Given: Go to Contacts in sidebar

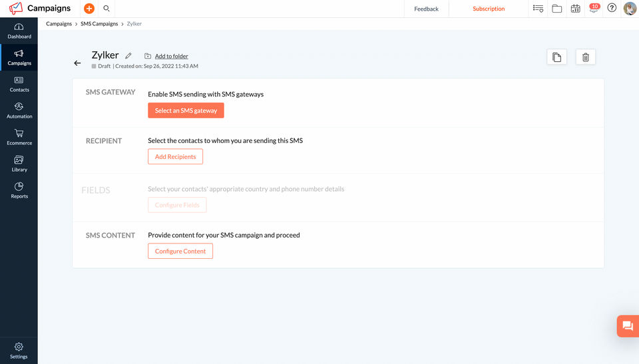Looking at the screenshot, I should coord(19,84).
